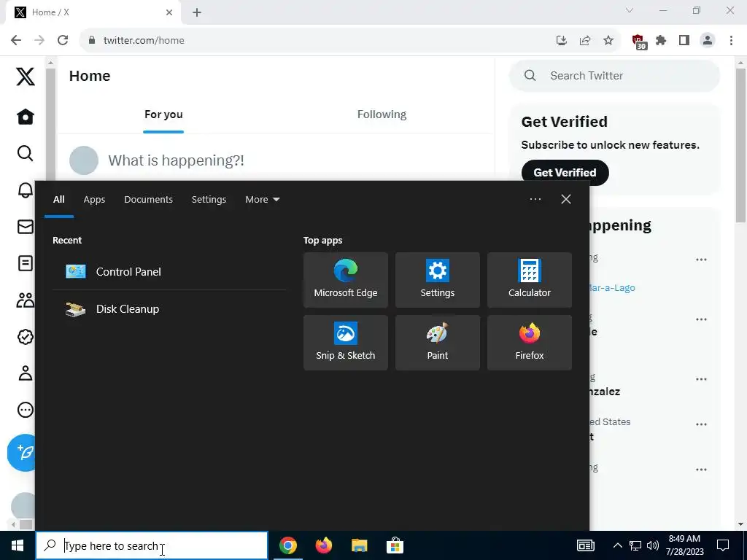Open the Chrome extensions puzzle icon
This screenshot has height=560, width=747.
click(x=661, y=41)
